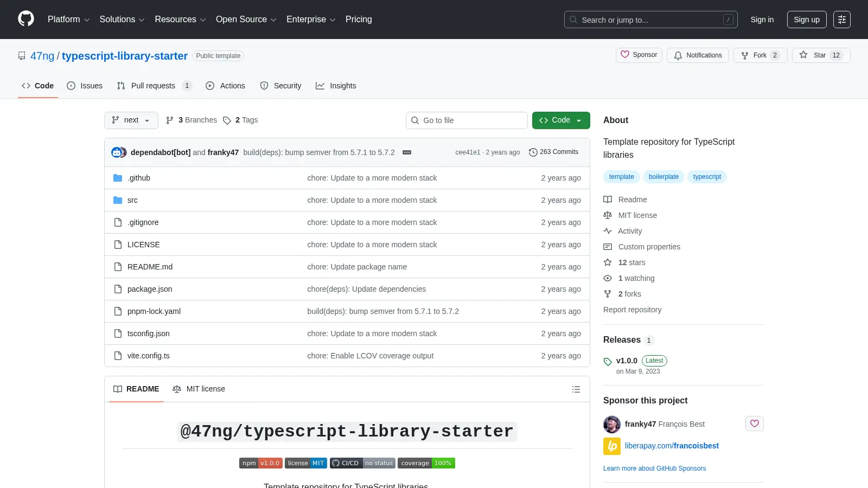This screenshot has height=488, width=868.
Task: Open the vite.config.ts file
Action: (x=149, y=356)
